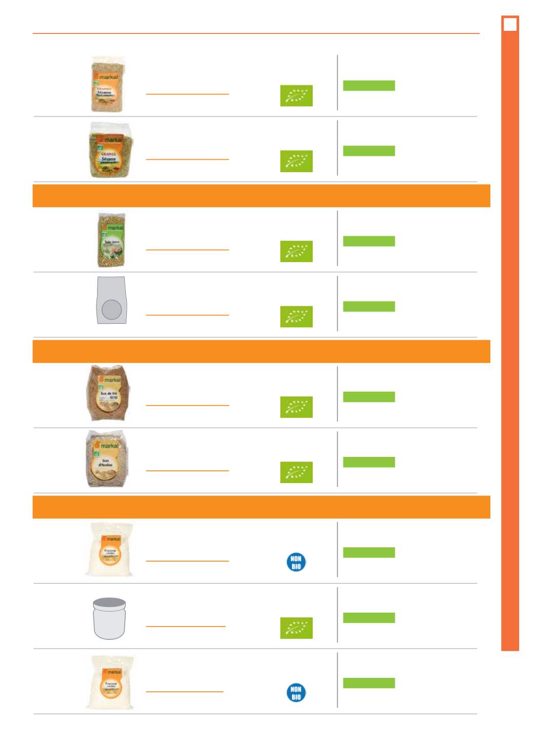Click the green bar beside the glass jar
Image resolution: width=534 pixels, height=756 pixels.
369,618
